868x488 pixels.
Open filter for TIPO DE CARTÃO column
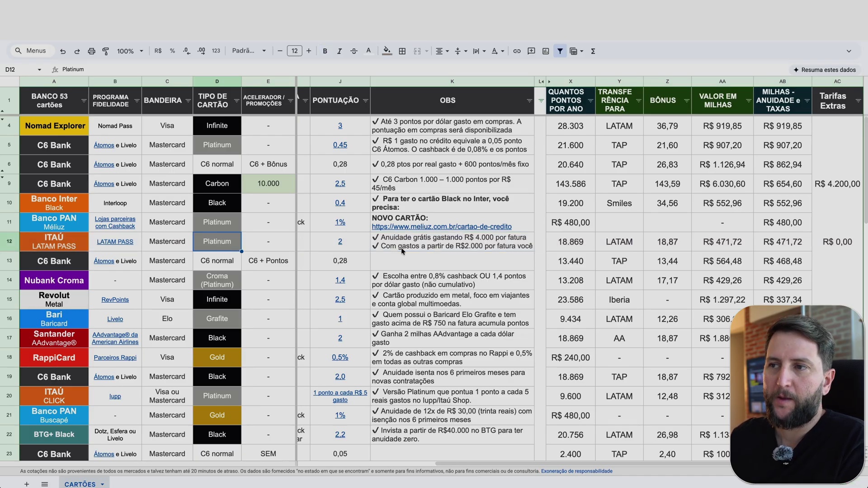click(x=236, y=100)
